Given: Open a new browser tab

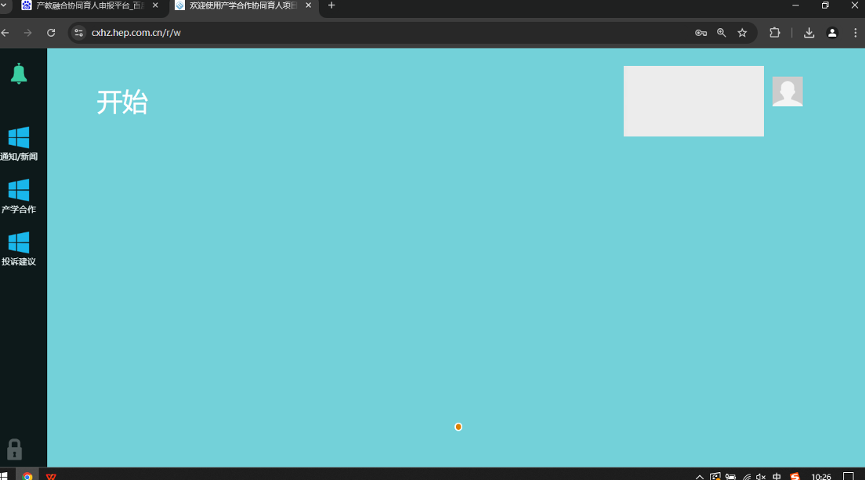Looking at the screenshot, I should pyautogui.click(x=332, y=6).
